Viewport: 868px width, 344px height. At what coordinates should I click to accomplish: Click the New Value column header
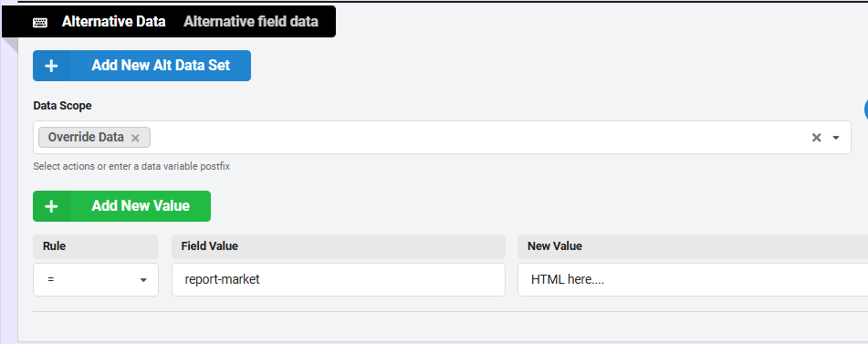(x=555, y=246)
